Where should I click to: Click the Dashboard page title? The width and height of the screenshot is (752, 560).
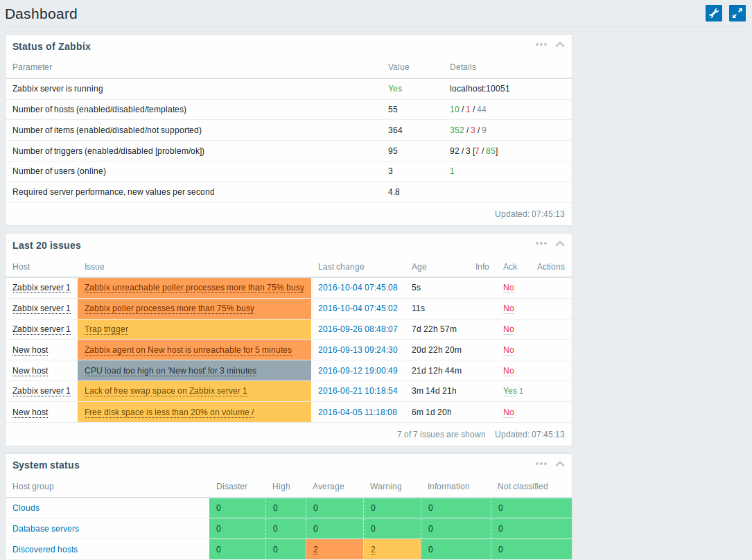click(42, 14)
